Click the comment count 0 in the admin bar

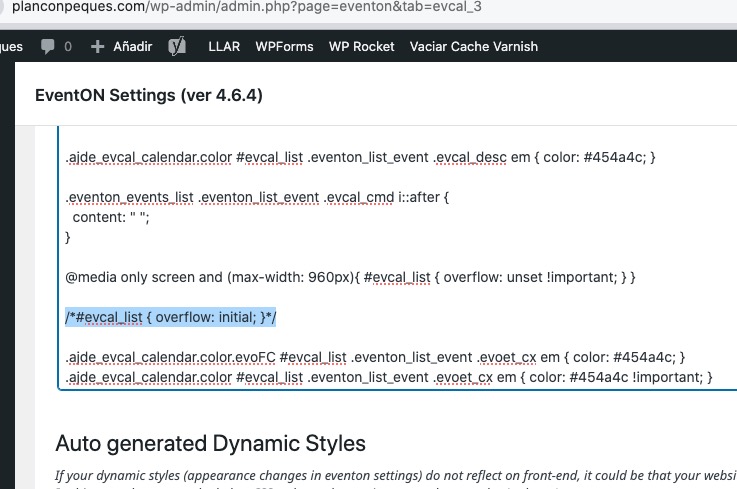(68, 47)
